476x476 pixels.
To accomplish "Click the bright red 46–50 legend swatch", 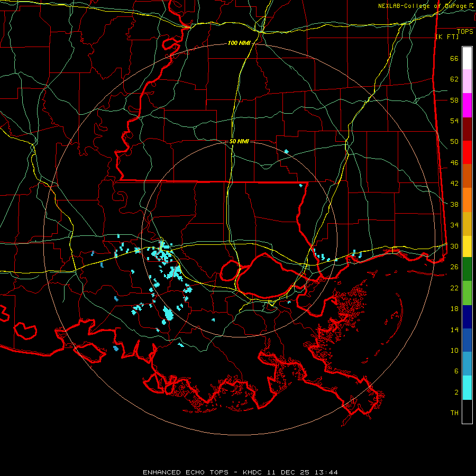I will pyautogui.click(x=467, y=153).
